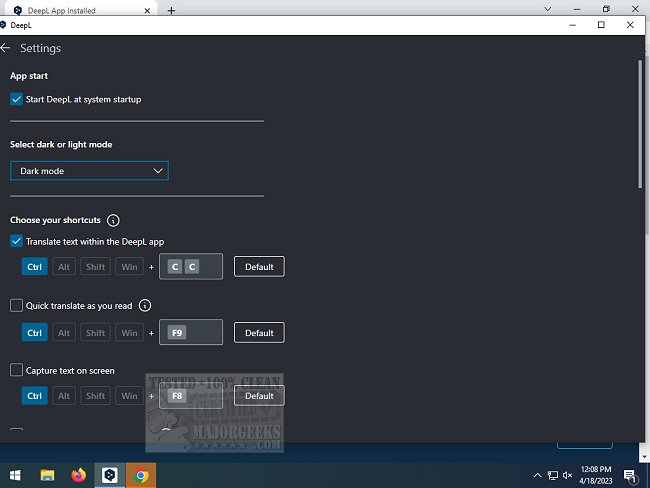
Task: Click the browser page scroll down arrow
Action: point(644,456)
